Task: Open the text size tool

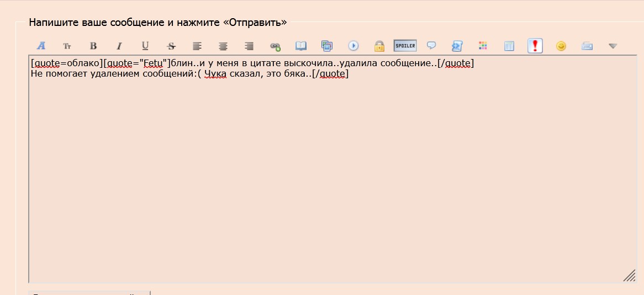Action: (x=67, y=46)
